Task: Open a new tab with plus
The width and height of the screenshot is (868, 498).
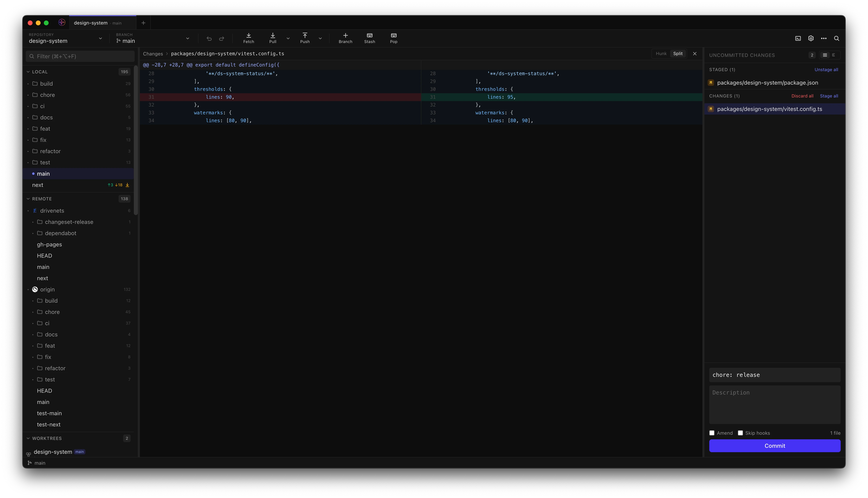Action: 143,23
